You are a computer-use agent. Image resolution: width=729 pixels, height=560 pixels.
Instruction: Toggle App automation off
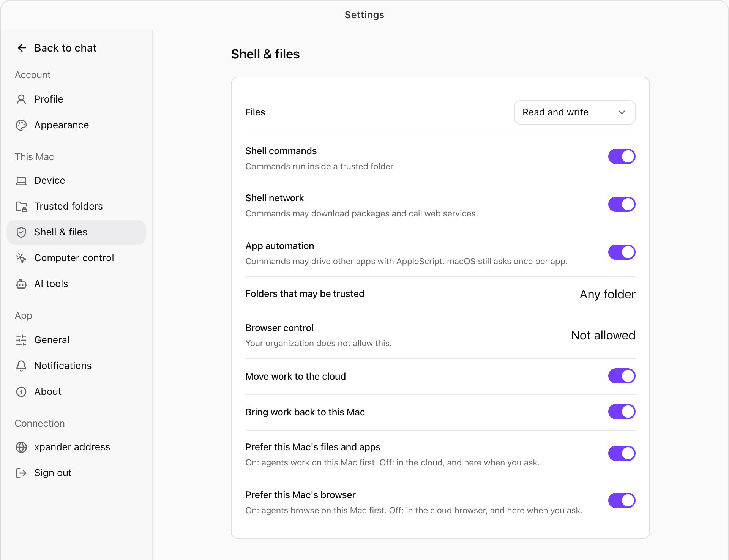click(622, 252)
